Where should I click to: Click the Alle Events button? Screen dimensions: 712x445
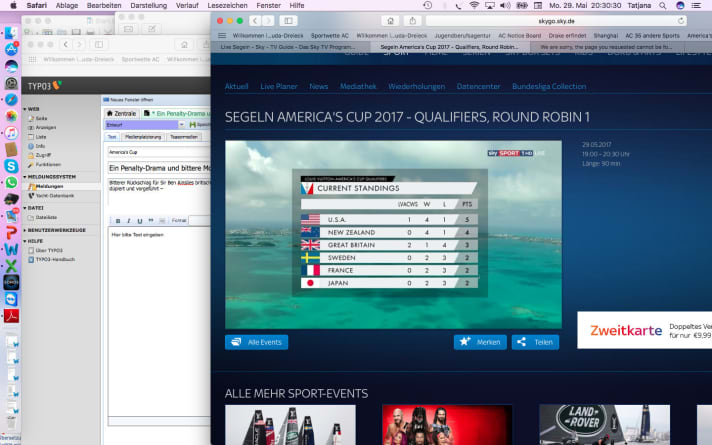pos(257,342)
